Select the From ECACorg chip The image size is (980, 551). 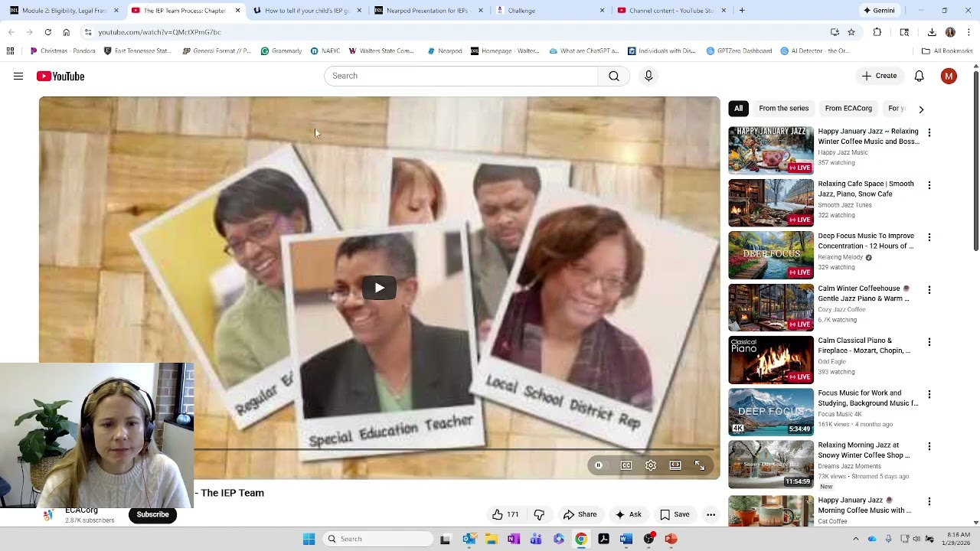848,109
